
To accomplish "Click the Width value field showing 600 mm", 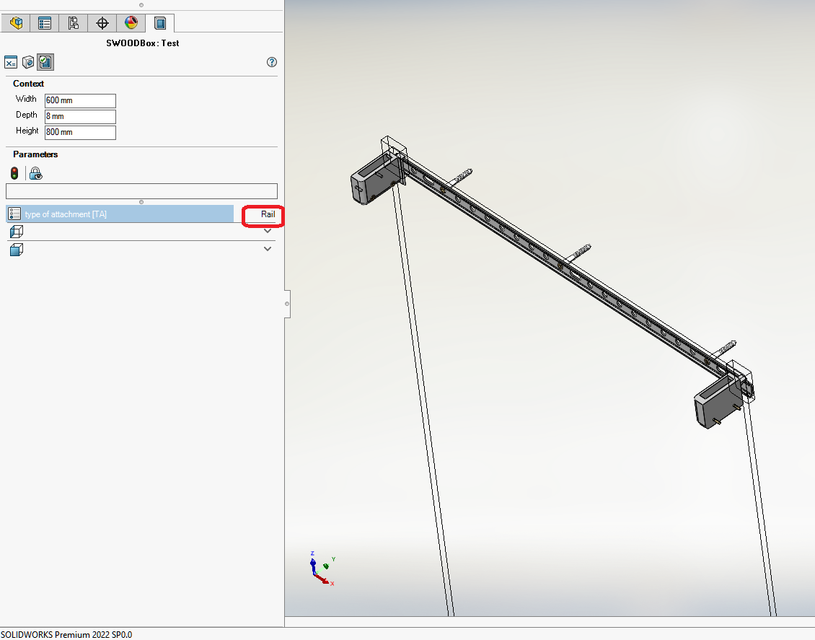I will point(80,100).
